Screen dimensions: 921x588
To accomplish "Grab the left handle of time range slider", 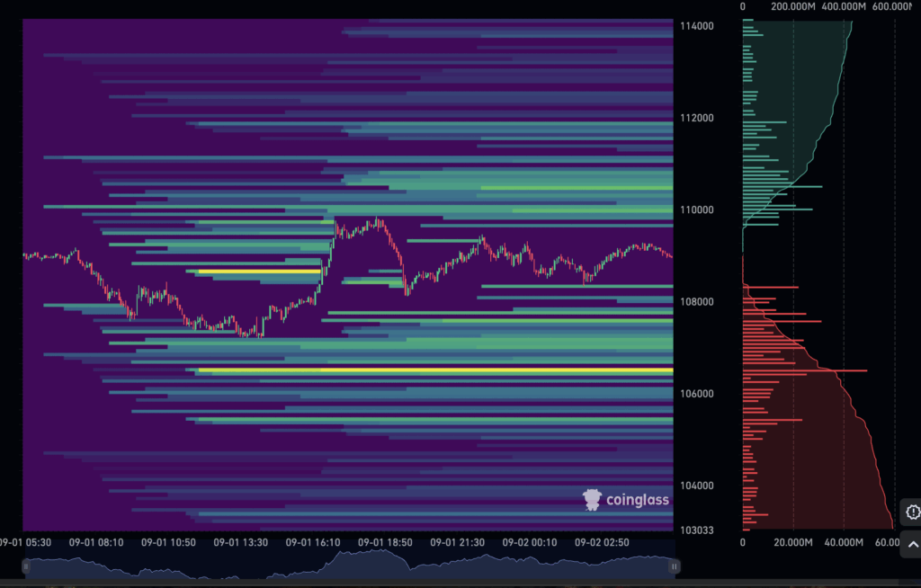I will (x=27, y=566).
